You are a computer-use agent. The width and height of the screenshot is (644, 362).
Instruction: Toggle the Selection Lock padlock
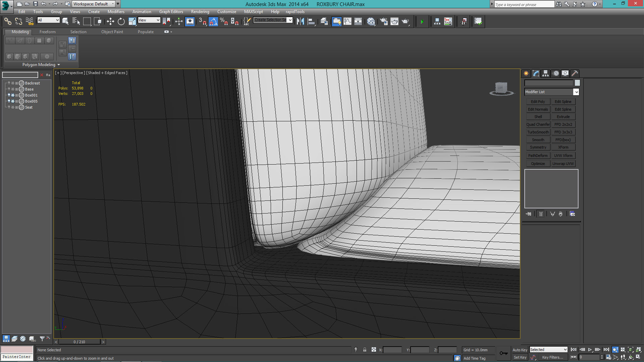[365, 350]
